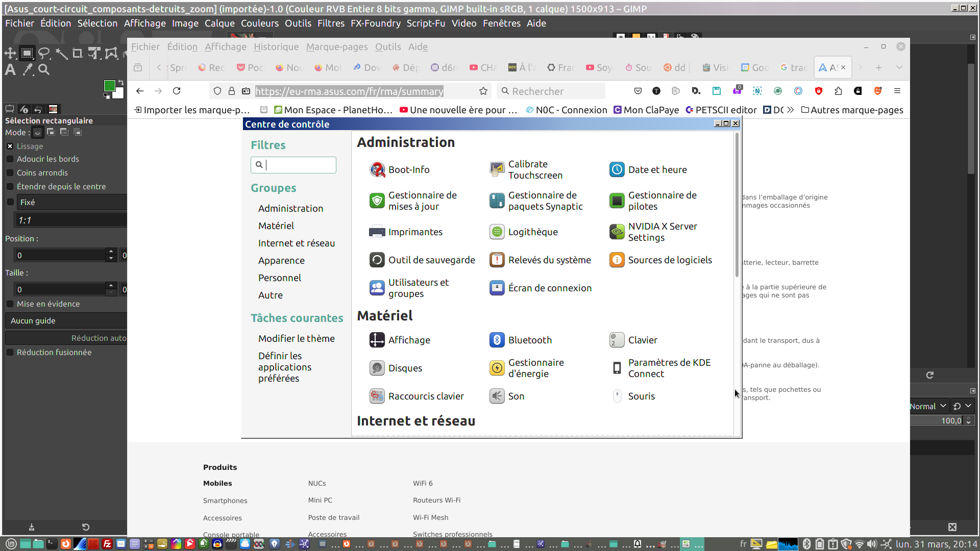980x551 pixels.
Task: Select the Matériel group
Action: (x=276, y=226)
